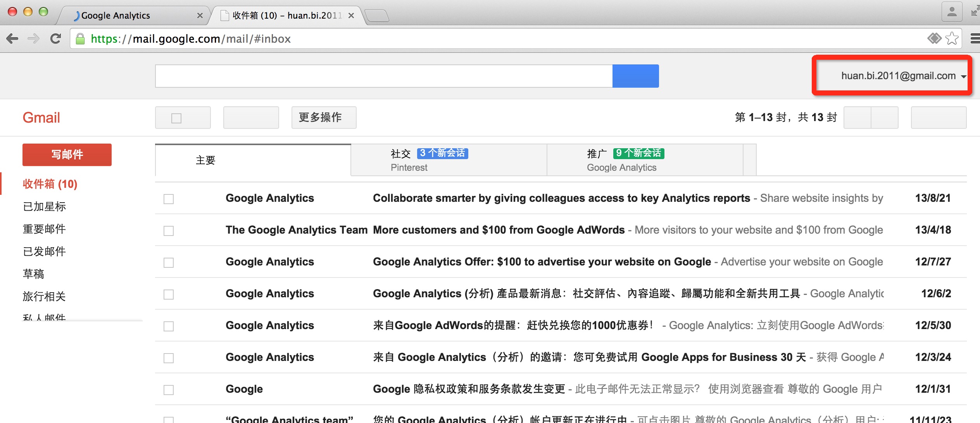980x423 pixels.
Task: Open More customers and $100 AdWords email
Action: 561,230
